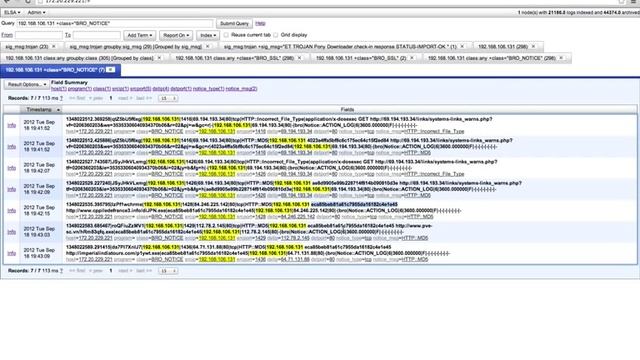The height and width of the screenshot is (360, 640).
Task: Open the srcport(5) field summary link
Action: pyautogui.click(x=140, y=89)
